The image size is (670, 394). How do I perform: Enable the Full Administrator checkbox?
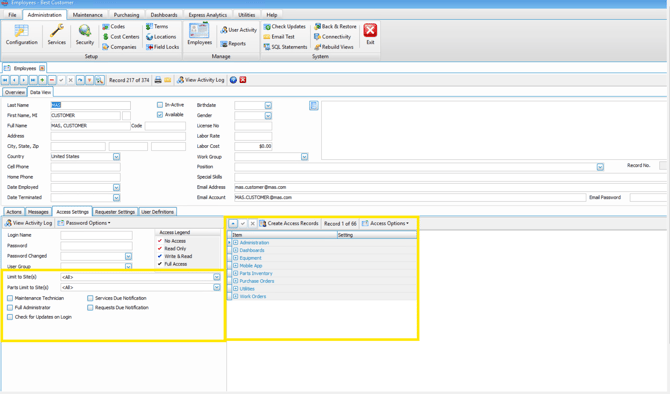(x=10, y=308)
